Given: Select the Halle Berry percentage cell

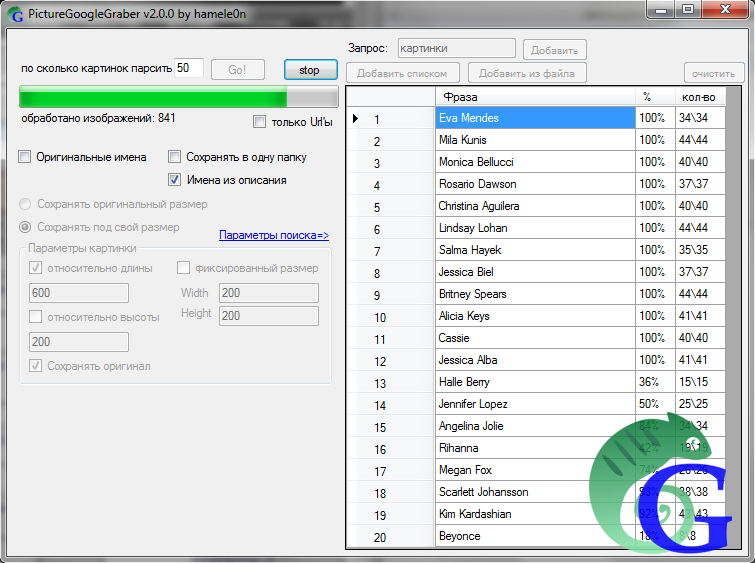Looking at the screenshot, I should pos(654,383).
